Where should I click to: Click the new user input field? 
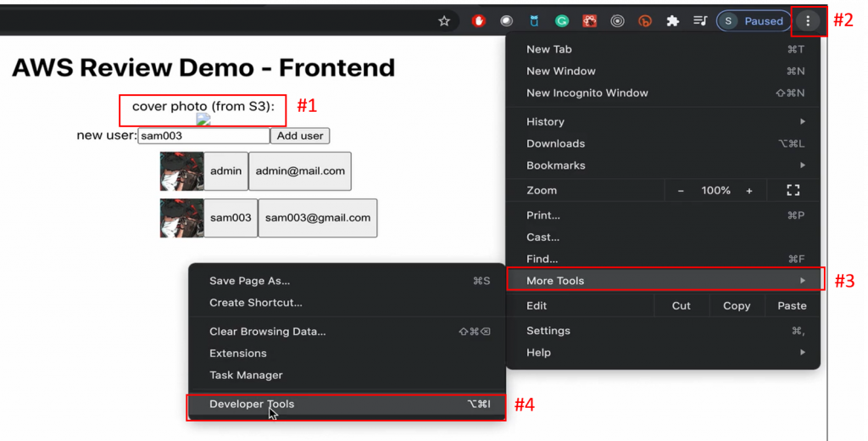[x=203, y=136]
